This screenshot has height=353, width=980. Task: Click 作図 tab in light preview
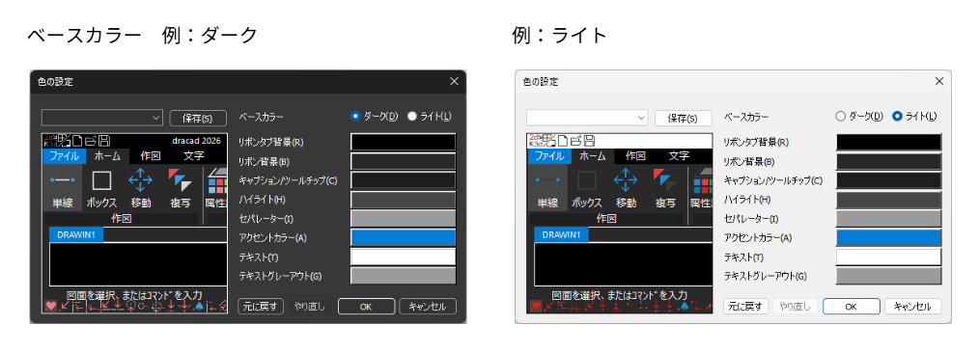tap(635, 156)
